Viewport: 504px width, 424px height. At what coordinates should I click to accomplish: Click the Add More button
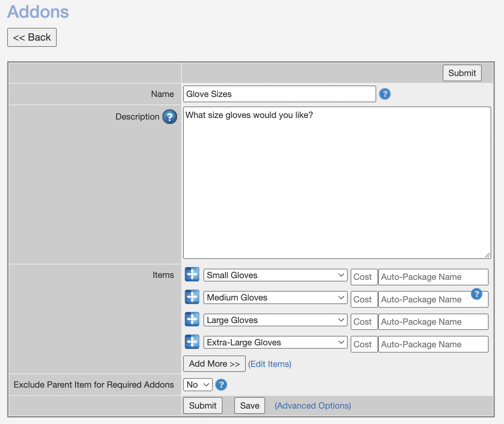214,364
